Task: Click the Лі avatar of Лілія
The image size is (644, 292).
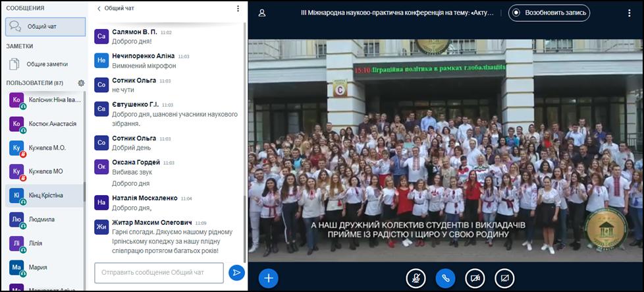Action: [x=16, y=243]
